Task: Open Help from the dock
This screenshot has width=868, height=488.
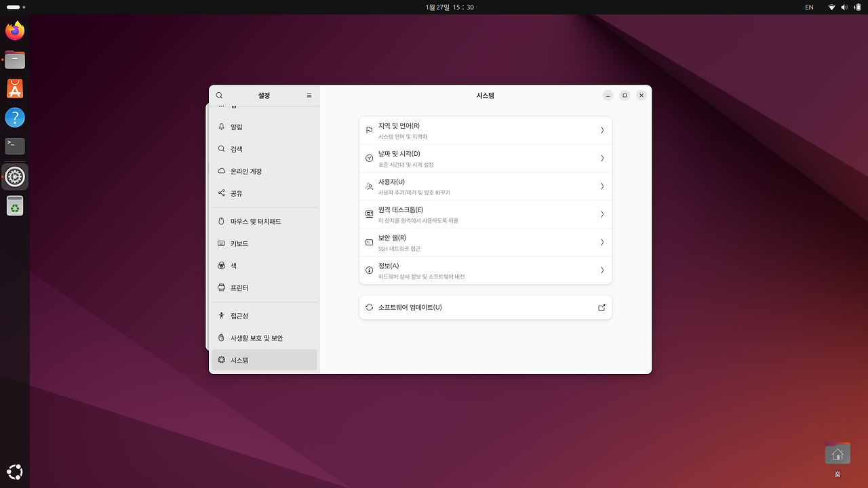Action: [x=15, y=117]
